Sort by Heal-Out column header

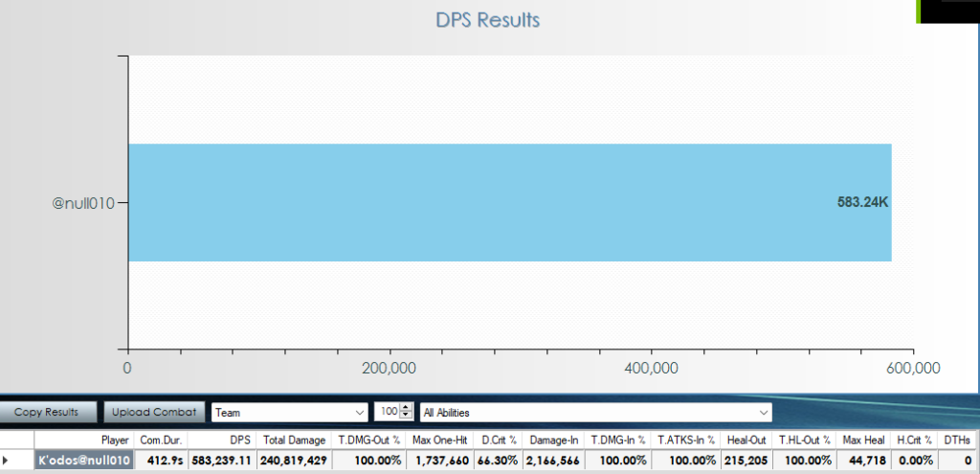744,440
